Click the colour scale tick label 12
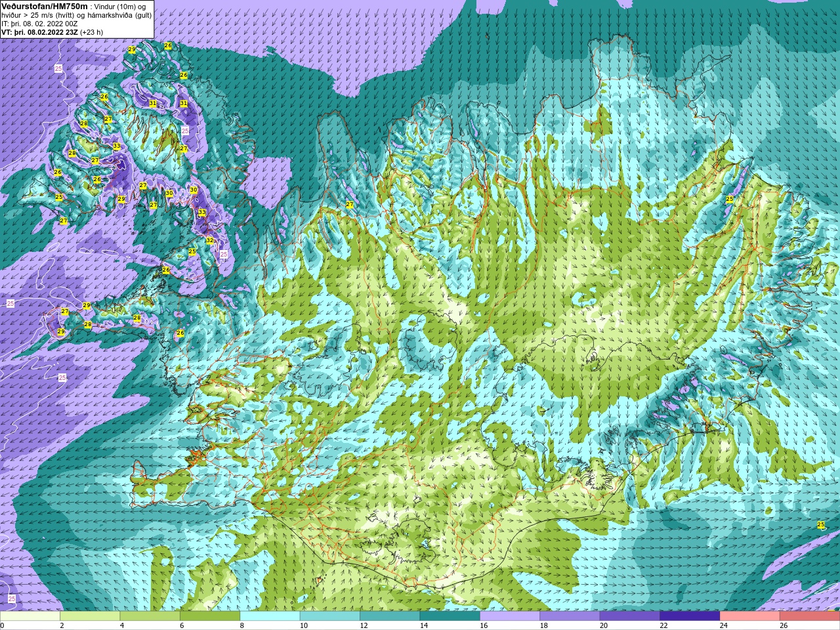 coord(364,625)
